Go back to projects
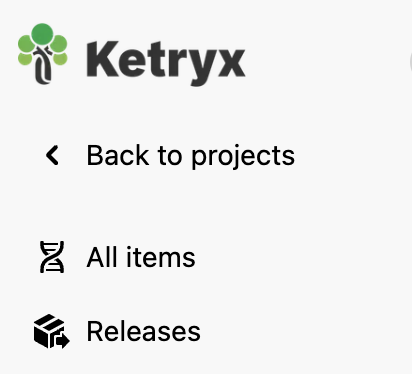 [170, 155]
